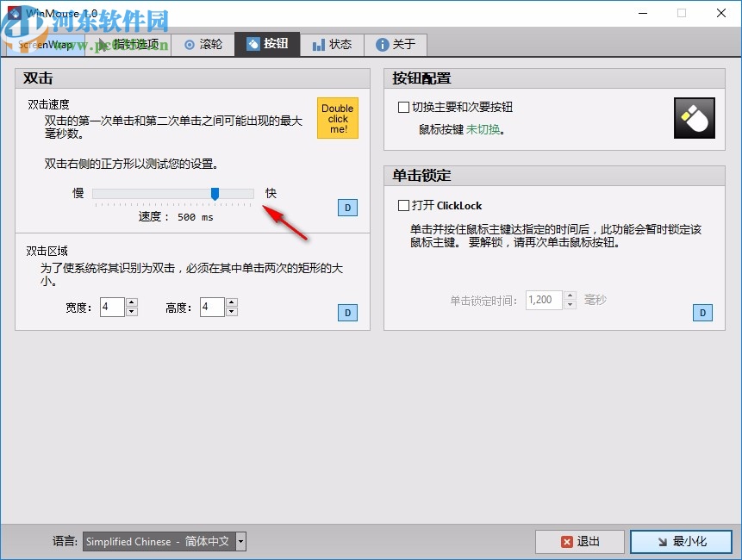Increase the 宽度 value with up arrow
The width and height of the screenshot is (742, 560).
click(132, 302)
